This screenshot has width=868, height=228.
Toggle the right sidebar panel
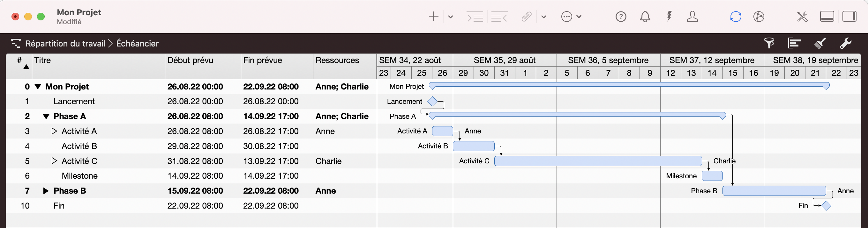point(849,17)
